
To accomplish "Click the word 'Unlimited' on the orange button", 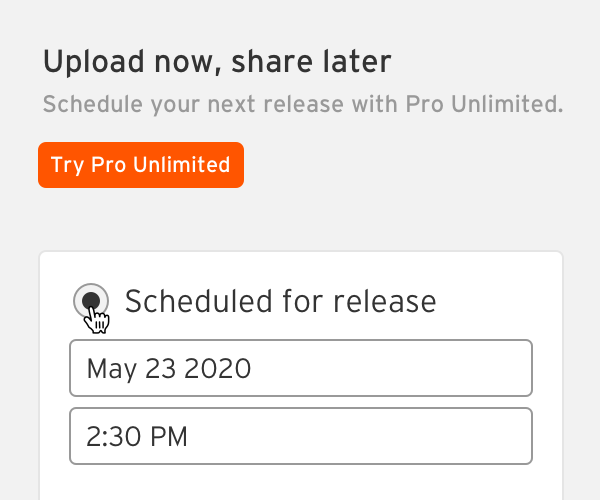I will click(181, 164).
